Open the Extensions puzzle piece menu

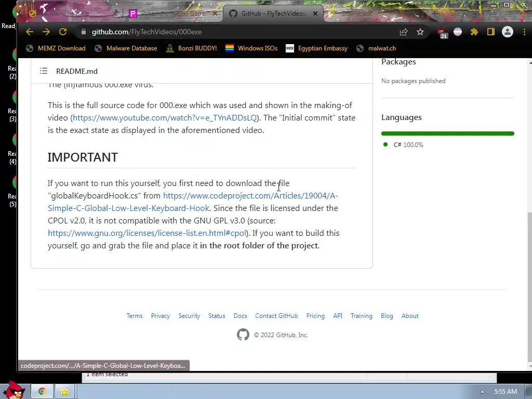coord(474,32)
